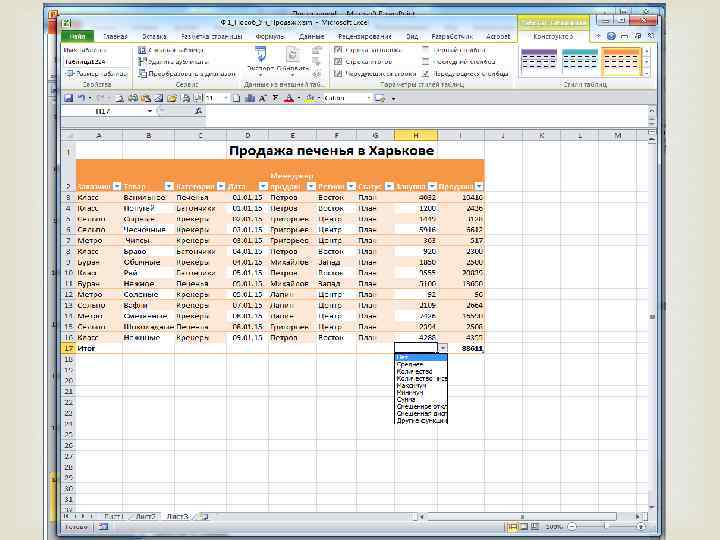Image resolution: width=720 pixels, height=540 pixels.
Task: Open the Name Box dropdown arrow
Action: (149, 111)
